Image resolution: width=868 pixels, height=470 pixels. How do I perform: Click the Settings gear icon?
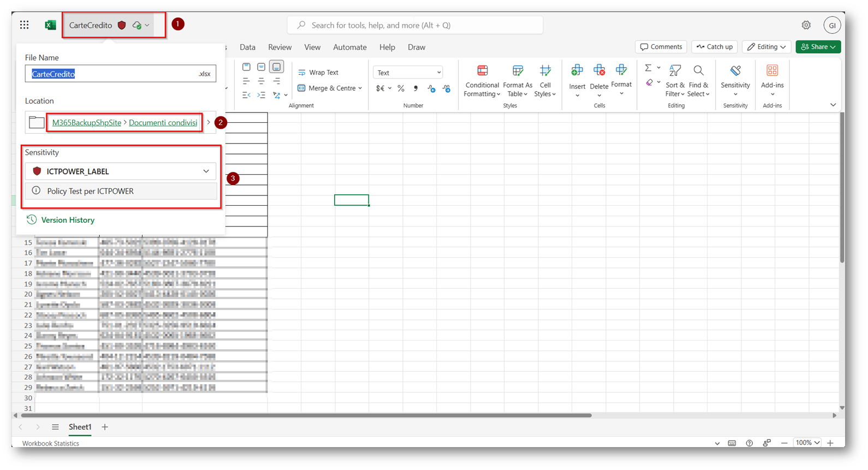click(x=806, y=25)
